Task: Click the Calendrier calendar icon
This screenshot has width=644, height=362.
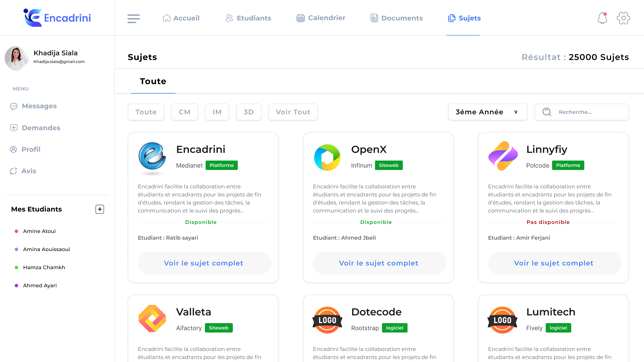Action: coord(301,18)
